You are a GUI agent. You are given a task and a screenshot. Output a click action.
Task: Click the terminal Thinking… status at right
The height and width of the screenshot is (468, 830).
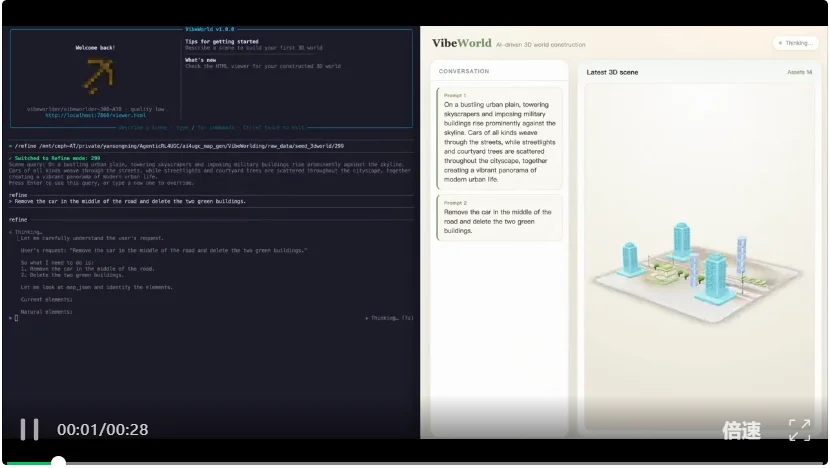click(x=390, y=318)
